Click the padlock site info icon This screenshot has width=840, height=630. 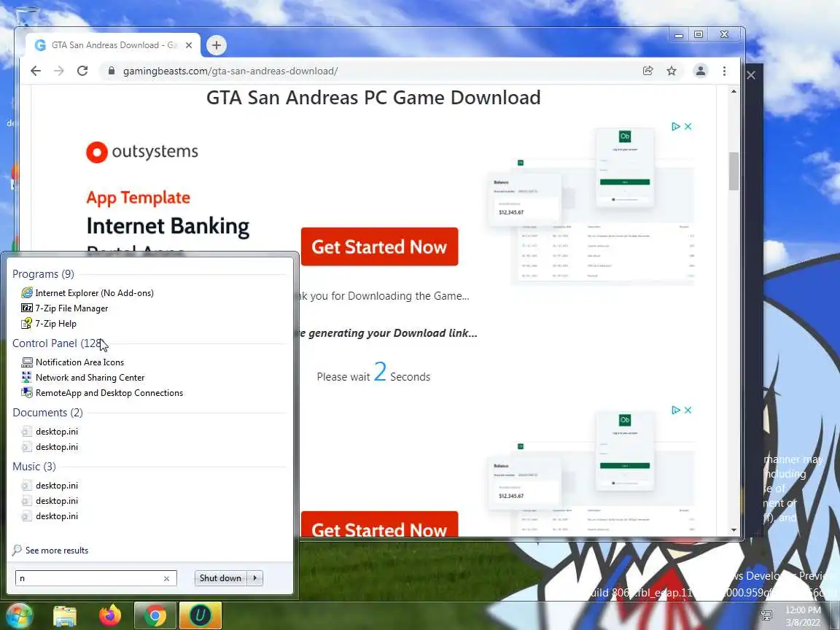click(x=112, y=71)
